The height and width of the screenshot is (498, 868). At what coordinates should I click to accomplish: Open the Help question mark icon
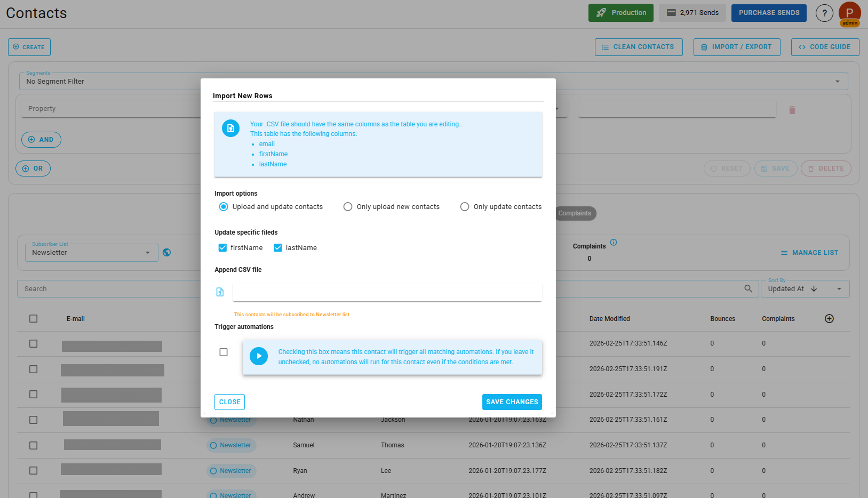pos(824,13)
